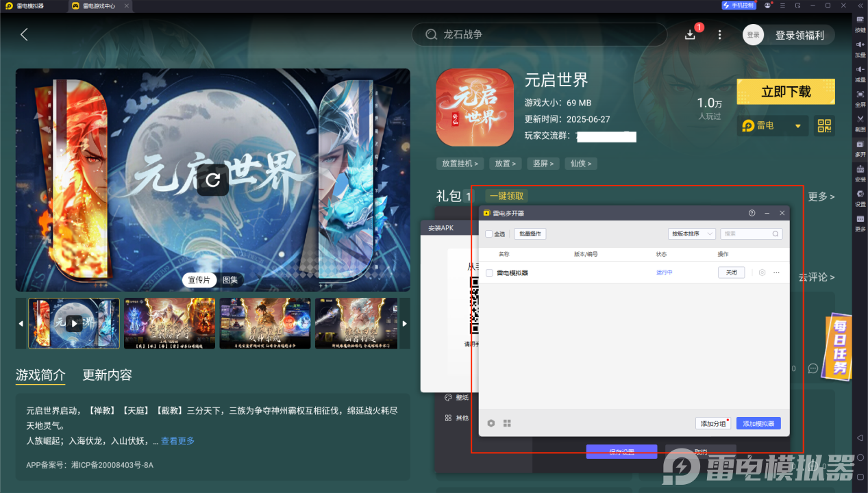Click 添加分组 button
The width and height of the screenshot is (868, 493).
[x=712, y=424]
